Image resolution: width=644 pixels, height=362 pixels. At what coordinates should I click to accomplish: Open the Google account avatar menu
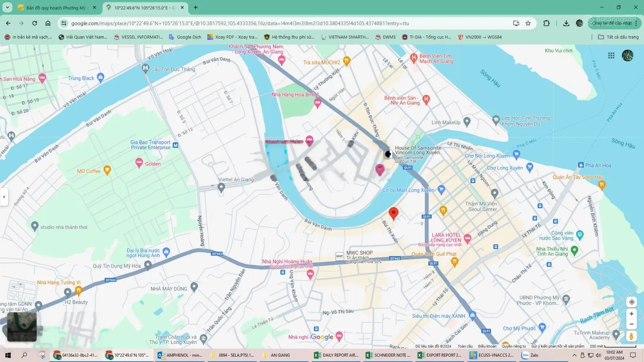tap(627, 56)
